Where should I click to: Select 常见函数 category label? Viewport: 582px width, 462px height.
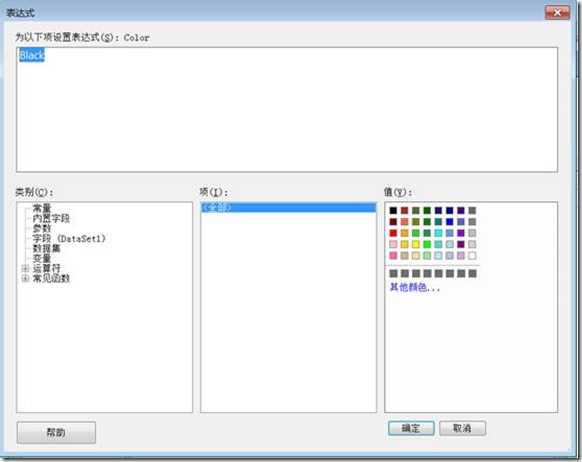[x=51, y=278]
